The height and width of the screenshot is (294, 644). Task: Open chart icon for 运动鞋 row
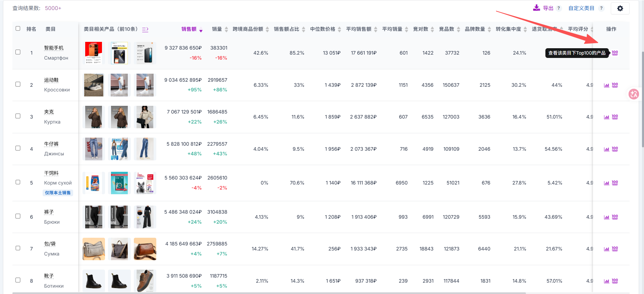click(606, 85)
